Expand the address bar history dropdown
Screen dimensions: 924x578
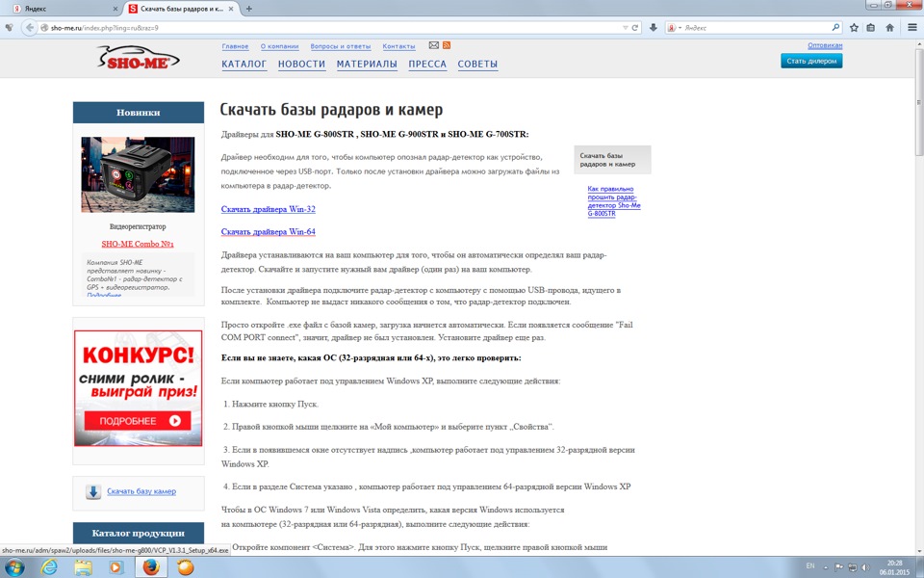pos(626,28)
